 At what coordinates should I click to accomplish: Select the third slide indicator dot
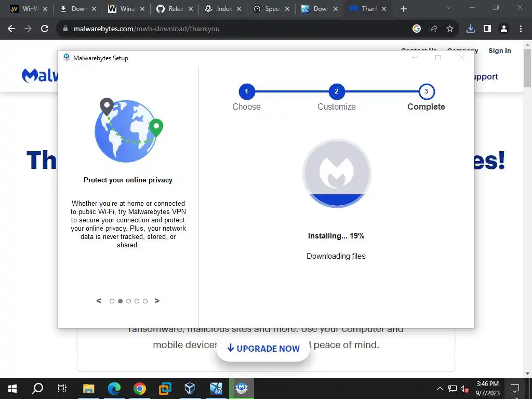click(x=129, y=301)
